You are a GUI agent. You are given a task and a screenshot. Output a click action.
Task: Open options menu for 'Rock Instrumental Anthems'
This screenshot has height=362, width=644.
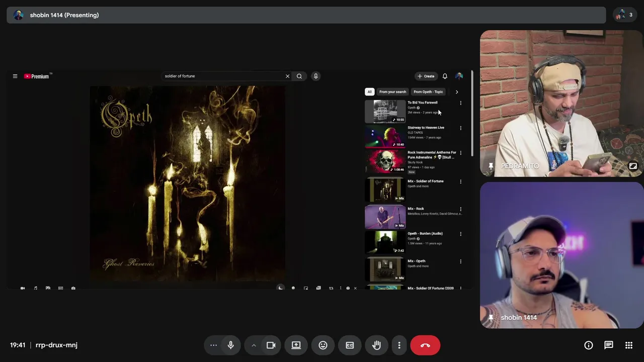click(x=460, y=153)
